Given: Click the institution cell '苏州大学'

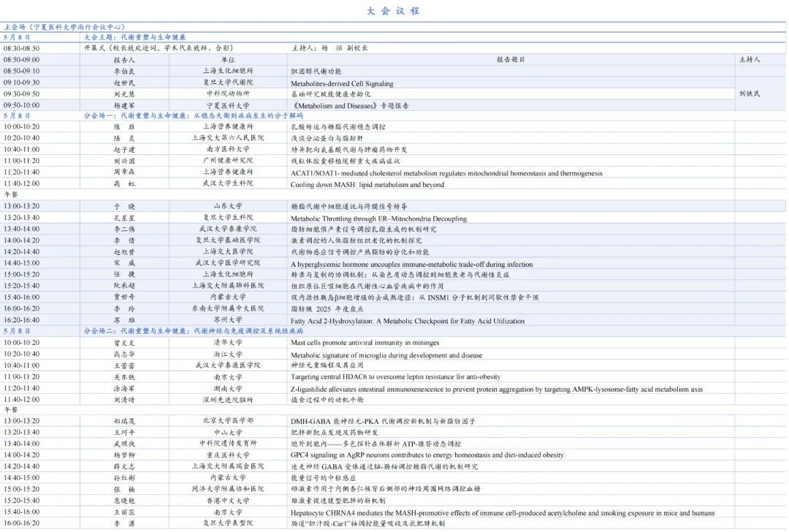Looking at the screenshot, I should [x=228, y=320].
